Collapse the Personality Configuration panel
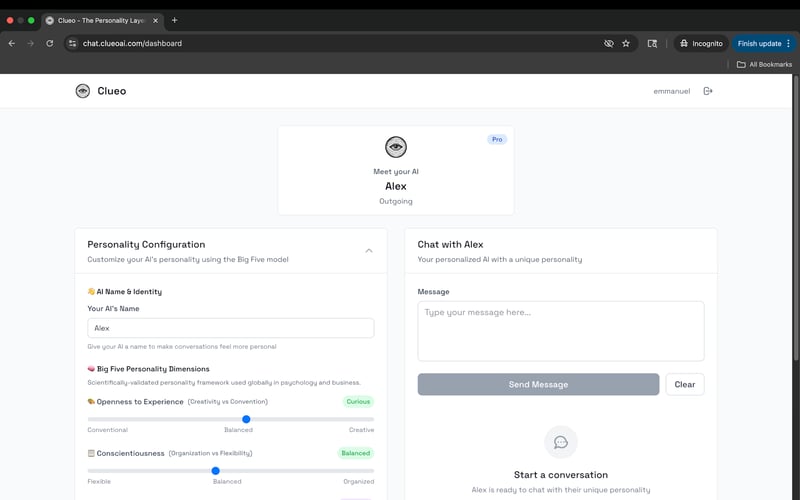This screenshot has height=500, width=800. pos(369,251)
